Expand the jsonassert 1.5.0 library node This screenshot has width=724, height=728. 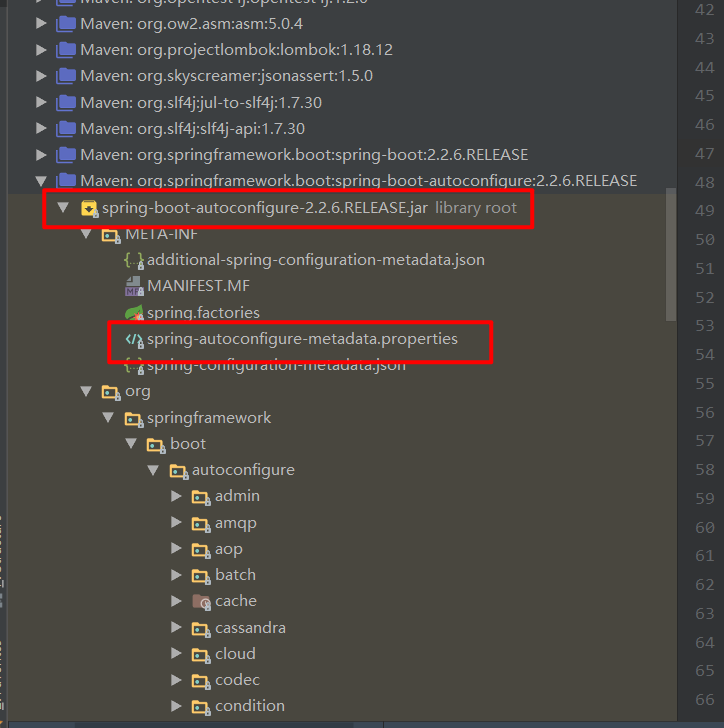pyautogui.click(x=41, y=76)
